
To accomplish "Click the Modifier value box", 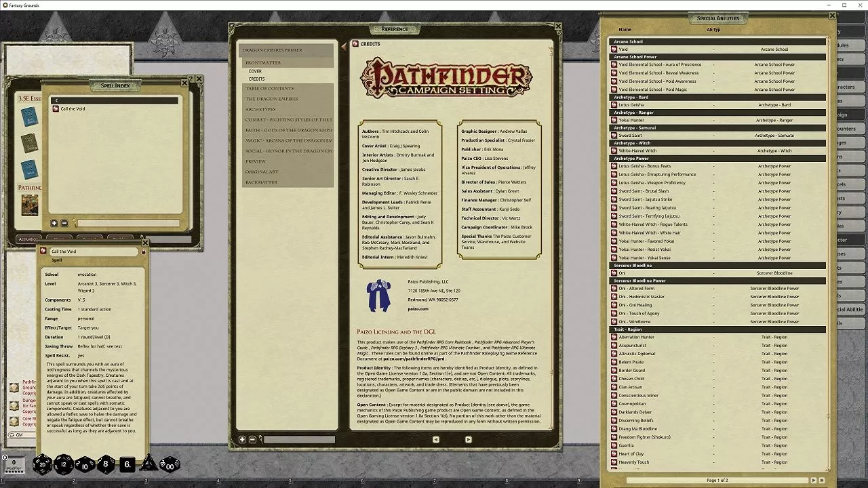I will 14,465.
